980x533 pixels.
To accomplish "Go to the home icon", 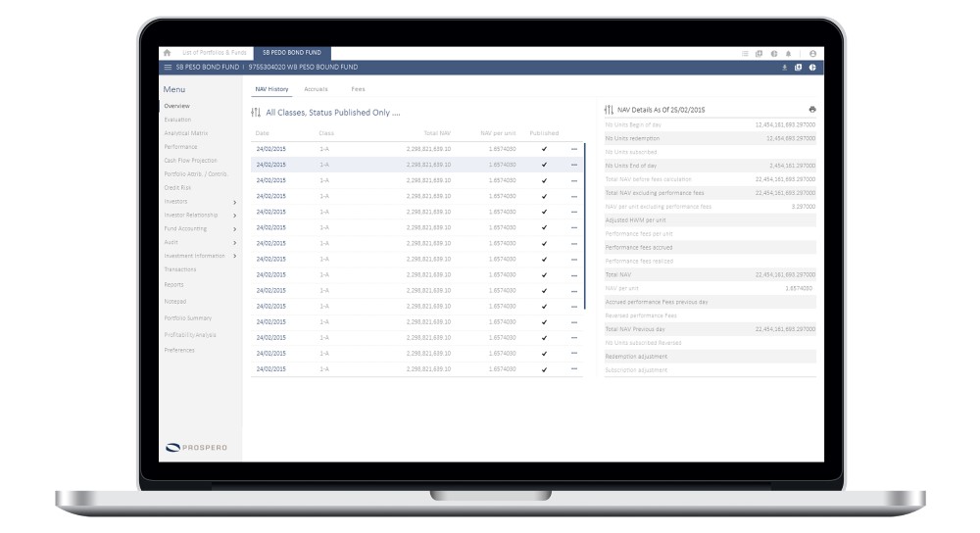I will pos(167,53).
